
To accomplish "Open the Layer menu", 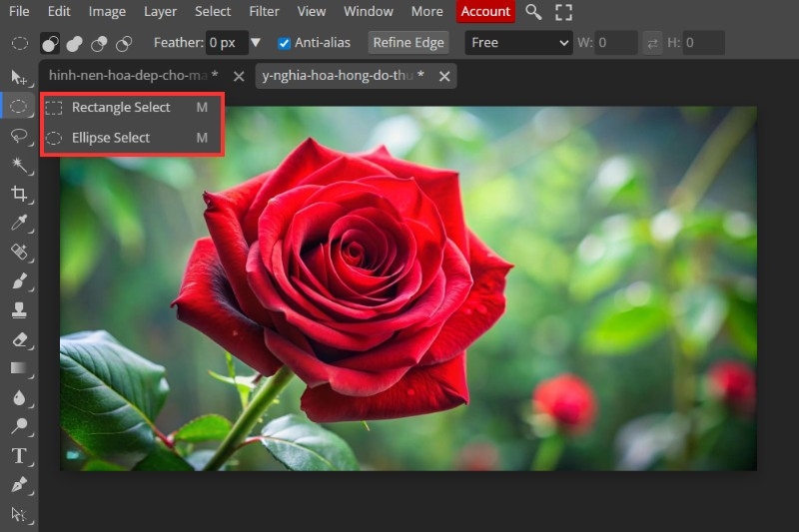I will (160, 11).
